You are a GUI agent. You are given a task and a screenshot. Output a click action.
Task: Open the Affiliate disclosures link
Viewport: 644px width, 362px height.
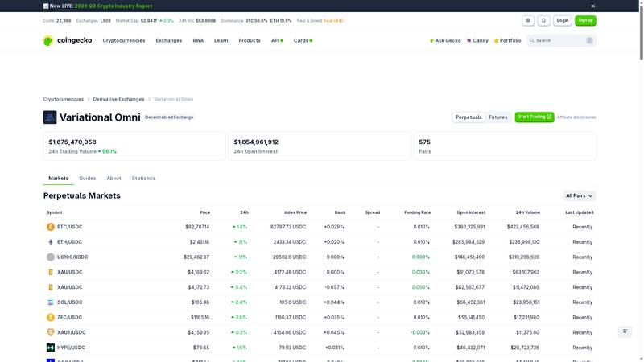point(576,117)
